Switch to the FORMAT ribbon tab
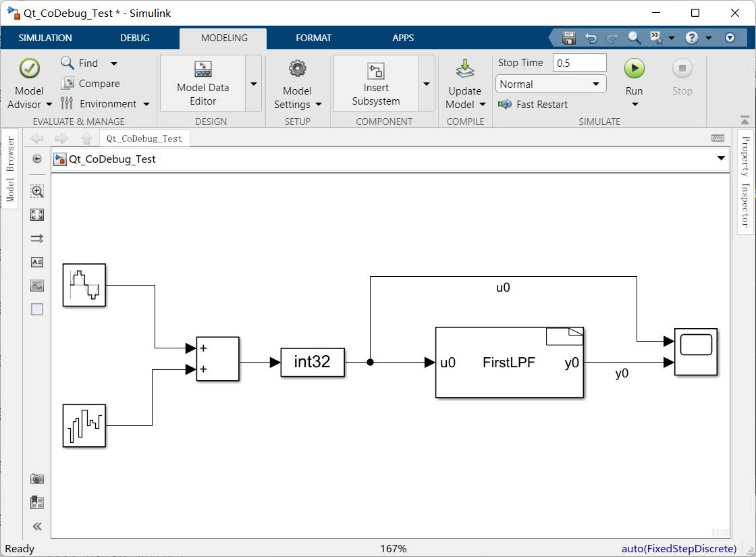The height and width of the screenshot is (557, 756). pyautogui.click(x=313, y=38)
